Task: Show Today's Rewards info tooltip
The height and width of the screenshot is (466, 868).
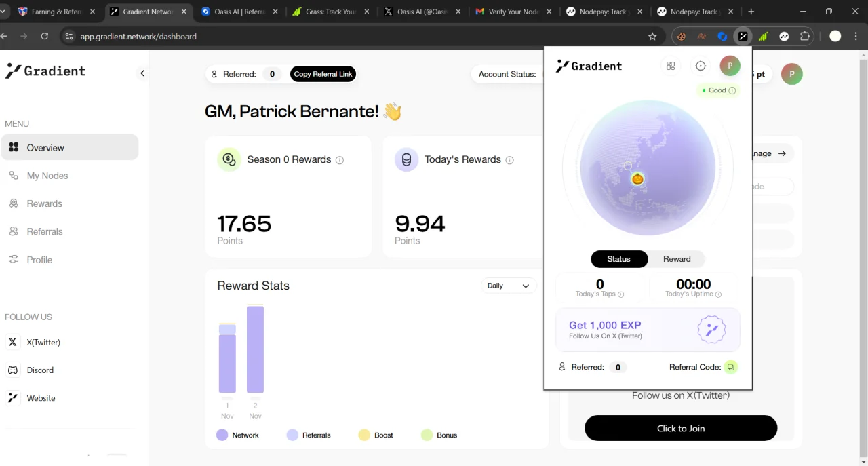Action: (x=509, y=160)
